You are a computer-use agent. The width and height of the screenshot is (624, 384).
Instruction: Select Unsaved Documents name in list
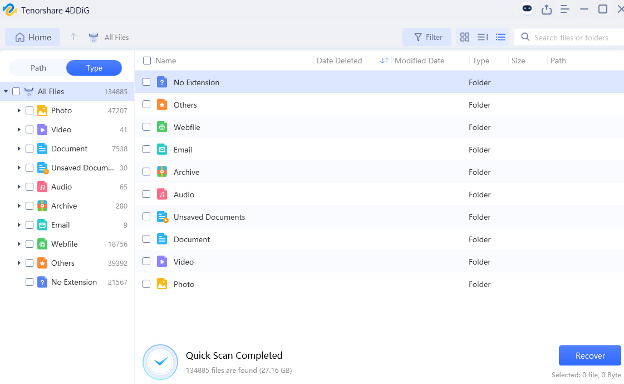pos(209,217)
